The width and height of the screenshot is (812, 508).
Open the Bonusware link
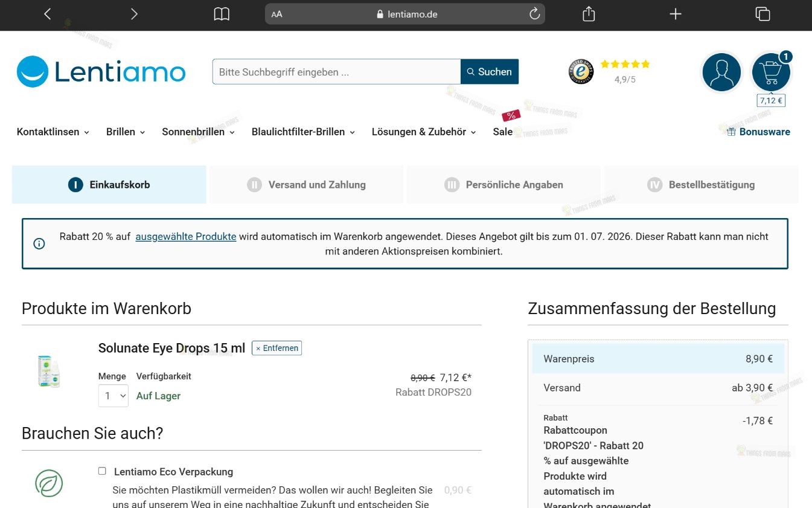point(758,132)
